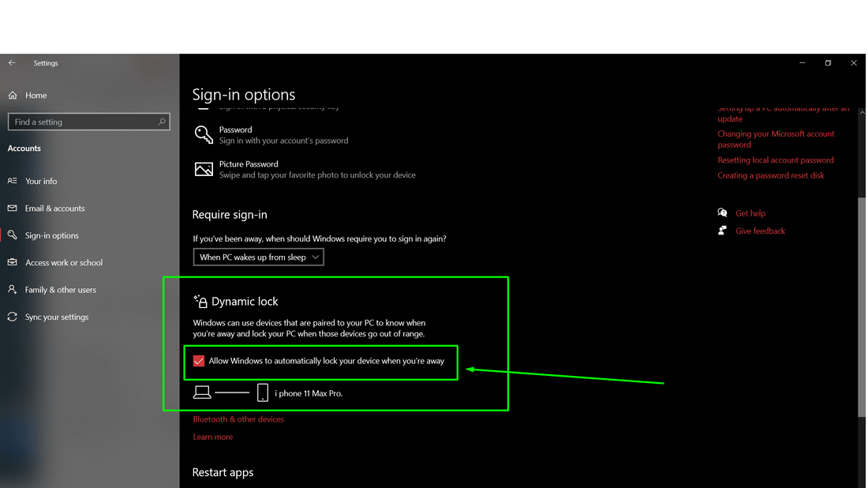Image resolution: width=868 pixels, height=488 pixels.
Task: Click the Learn more link
Action: [x=212, y=436]
